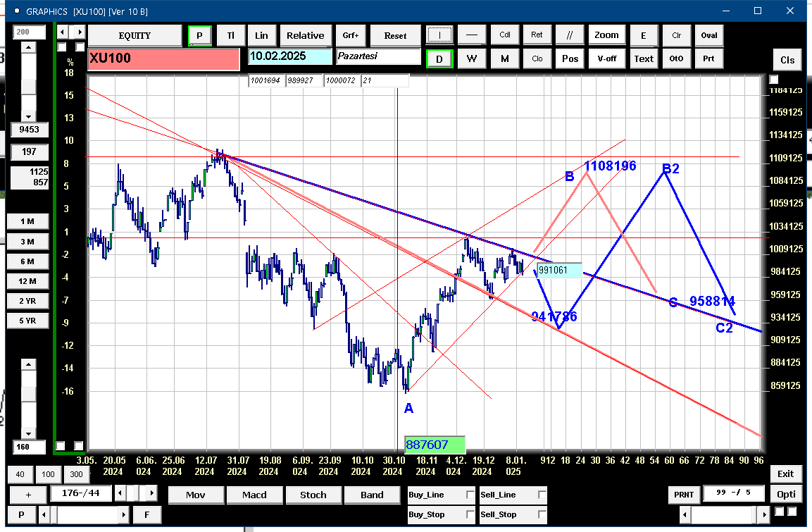Screen dimensions: 812x532
Task: Click the Clr clear drawings button
Action: [x=676, y=35]
